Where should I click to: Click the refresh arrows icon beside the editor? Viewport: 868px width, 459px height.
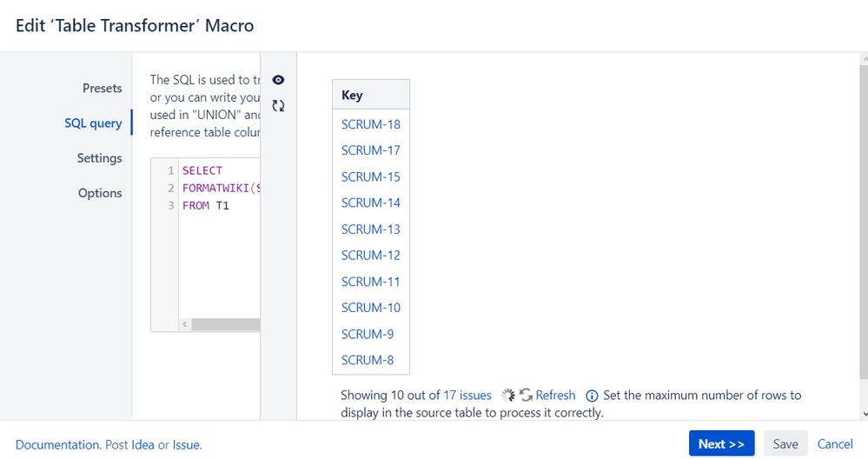(x=278, y=106)
